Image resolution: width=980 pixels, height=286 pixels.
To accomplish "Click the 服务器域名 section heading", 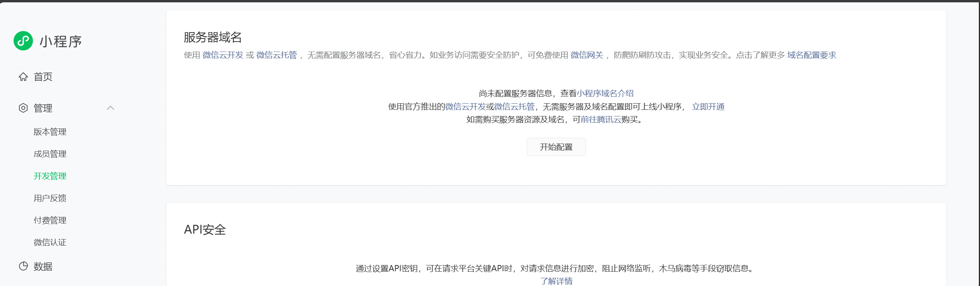I will [213, 37].
